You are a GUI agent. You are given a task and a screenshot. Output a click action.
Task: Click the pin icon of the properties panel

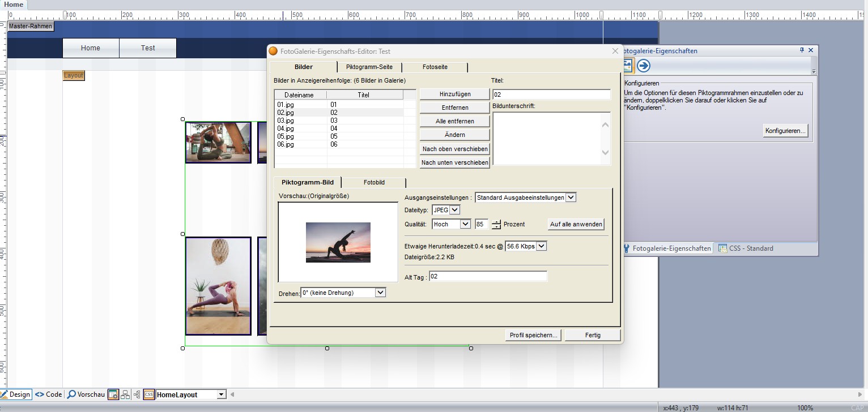(802, 50)
